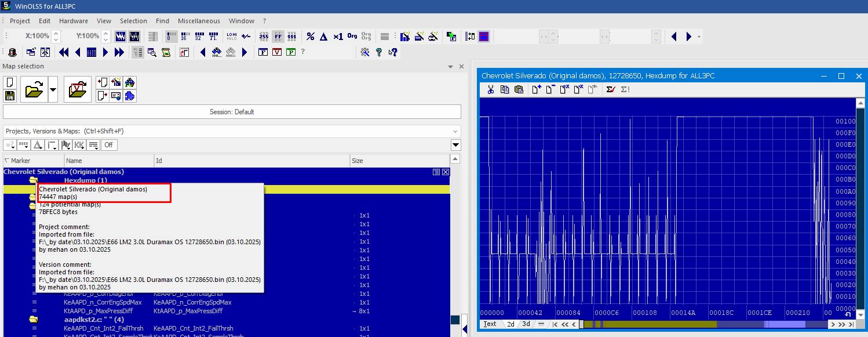Click the blue grid table icon
The image size is (868, 337).
(92, 52)
